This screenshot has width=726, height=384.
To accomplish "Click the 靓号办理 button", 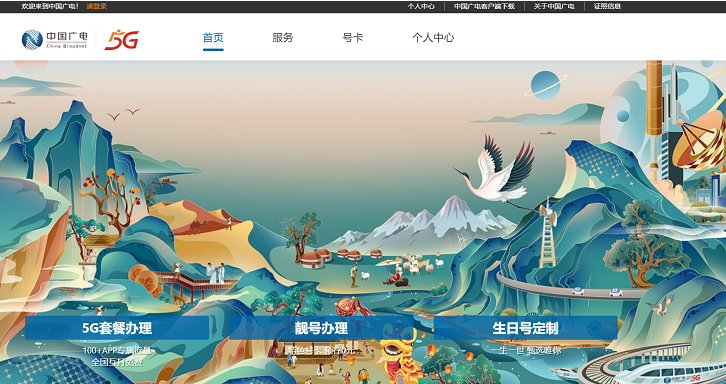I will pos(321,328).
